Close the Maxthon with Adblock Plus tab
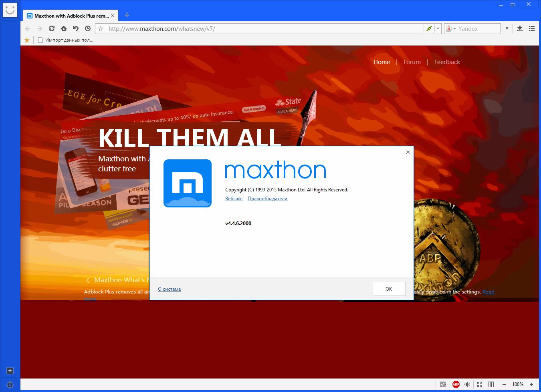 tap(113, 16)
